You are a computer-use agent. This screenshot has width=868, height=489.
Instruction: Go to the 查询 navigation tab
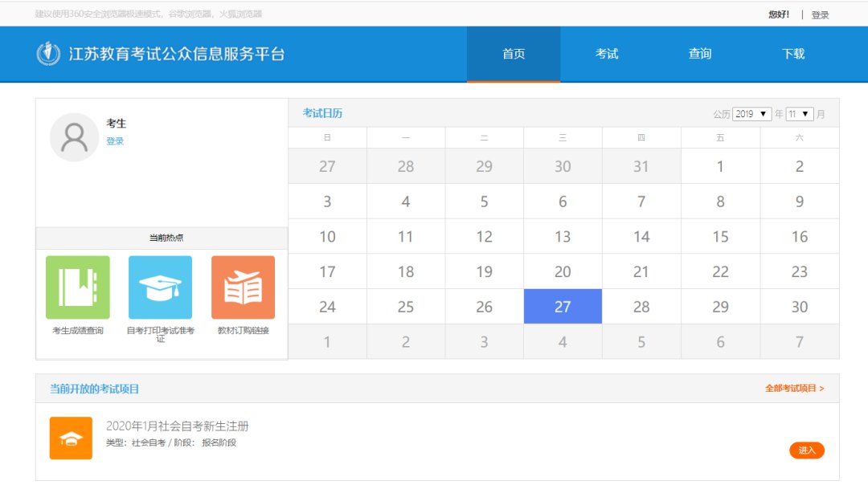700,54
